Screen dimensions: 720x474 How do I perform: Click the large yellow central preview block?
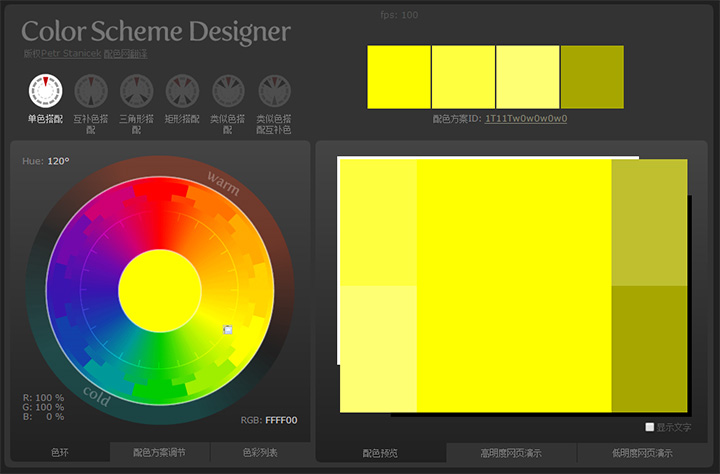point(514,285)
